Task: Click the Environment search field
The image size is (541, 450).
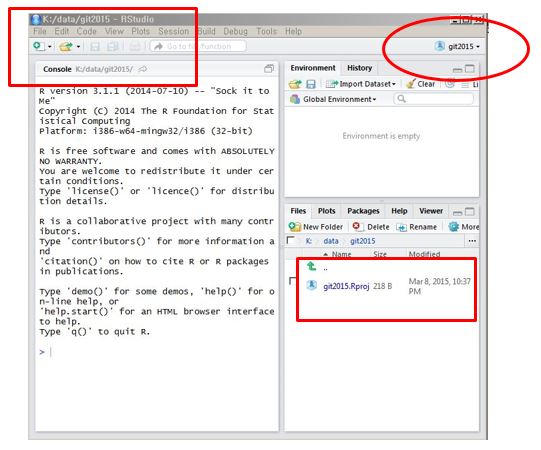Action: 434,99
